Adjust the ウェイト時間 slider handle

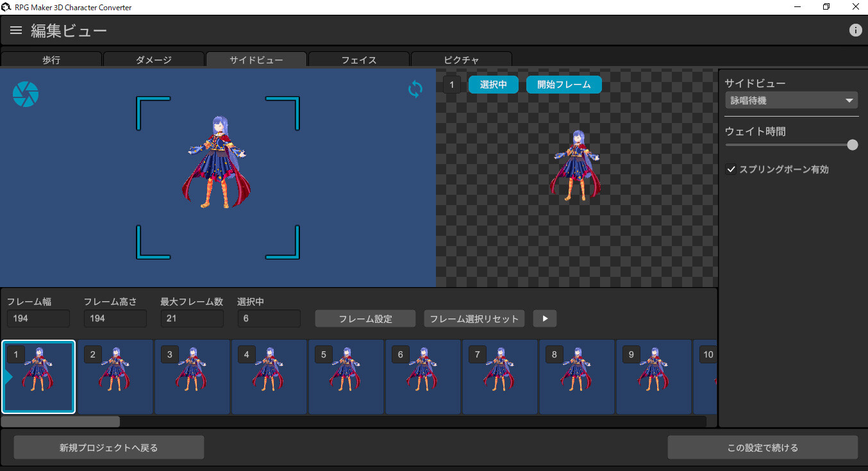click(852, 145)
